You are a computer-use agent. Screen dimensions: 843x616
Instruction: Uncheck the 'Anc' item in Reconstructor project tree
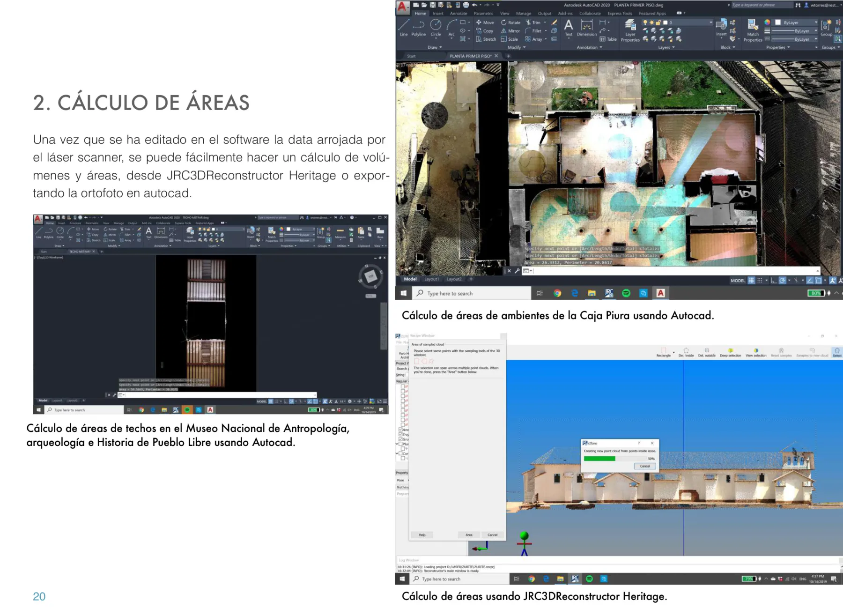click(400, 430)
